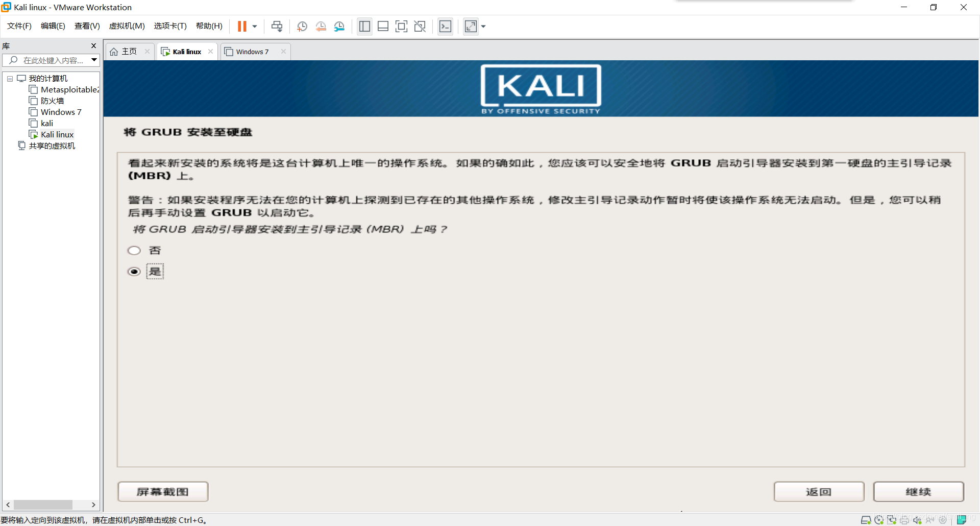980x526 pixels.
Task: Click the message log note icon
Action: [962, 520]
